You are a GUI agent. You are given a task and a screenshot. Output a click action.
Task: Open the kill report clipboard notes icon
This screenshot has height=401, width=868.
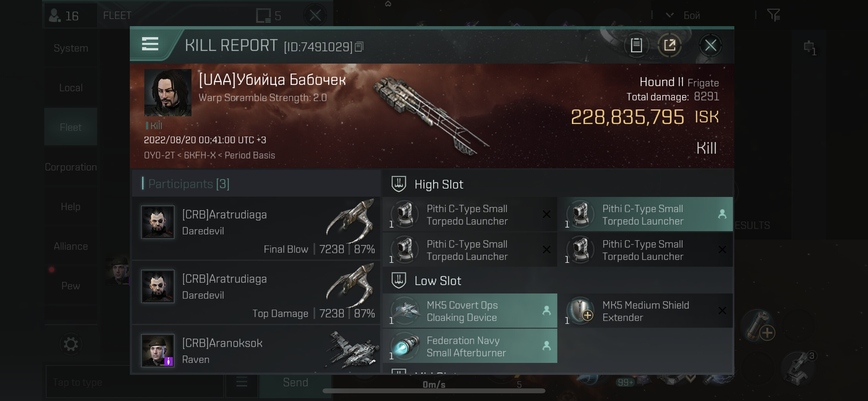(x=636, y=45)
